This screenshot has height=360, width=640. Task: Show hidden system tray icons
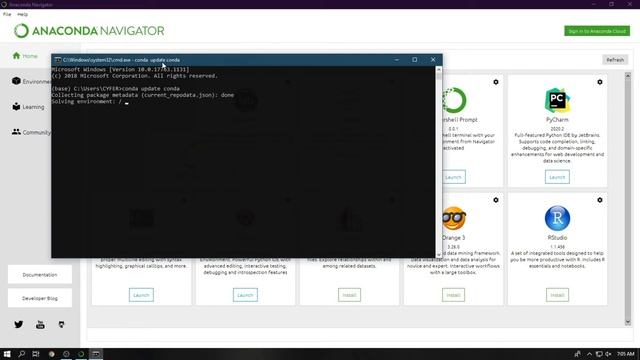589,354
